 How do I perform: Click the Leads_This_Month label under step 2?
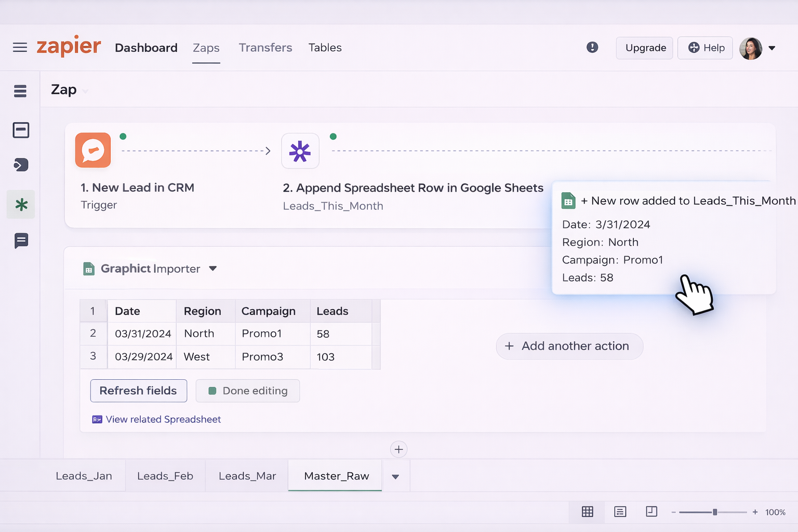click(x=333, y=206)
